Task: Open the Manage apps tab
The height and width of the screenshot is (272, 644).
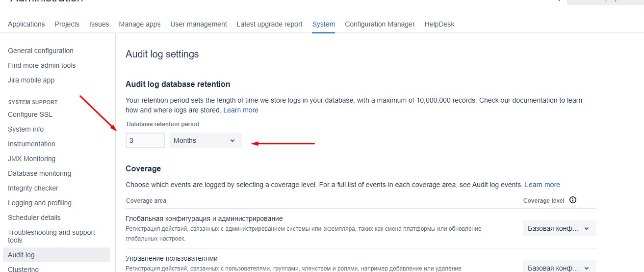Action: [140, 24]
